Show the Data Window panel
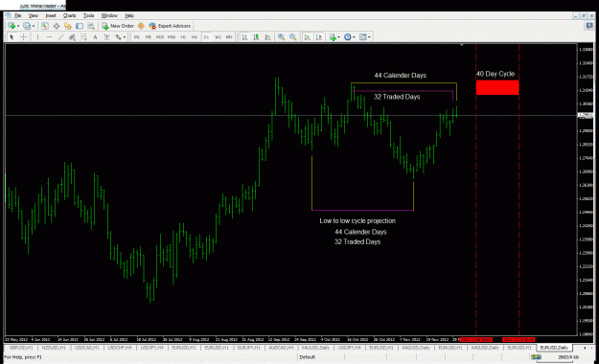Viewport: 599px width, 364px height. pos(57,26)
